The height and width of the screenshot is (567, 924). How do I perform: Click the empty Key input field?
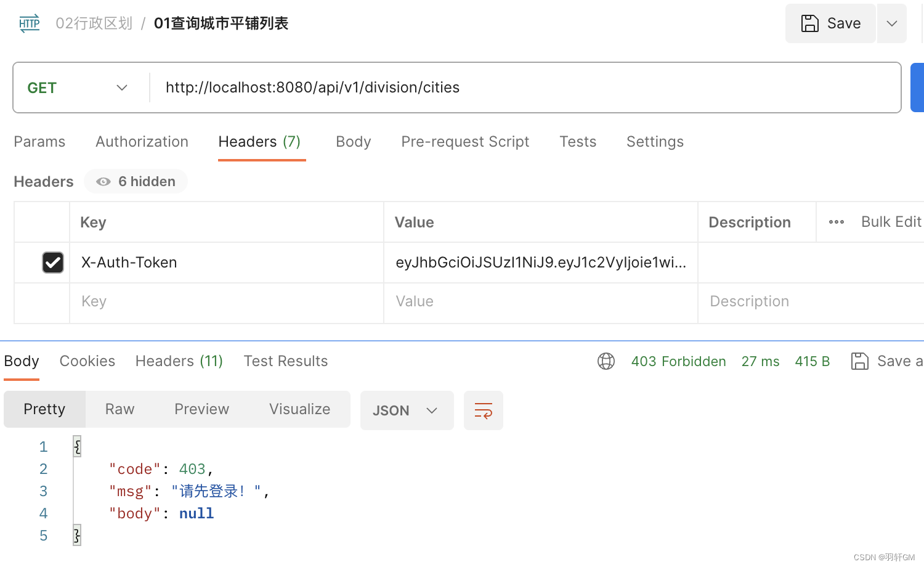(227, 301)
